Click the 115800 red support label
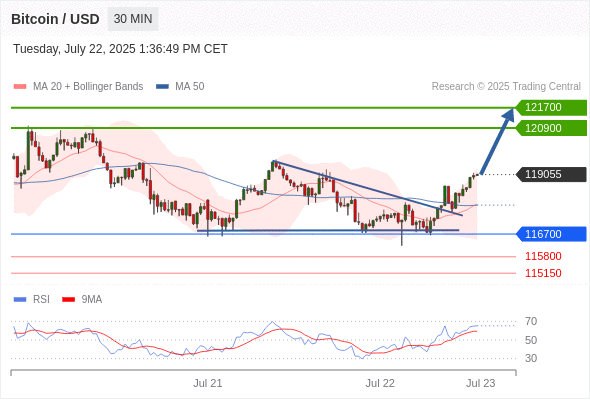 [543, 256]
